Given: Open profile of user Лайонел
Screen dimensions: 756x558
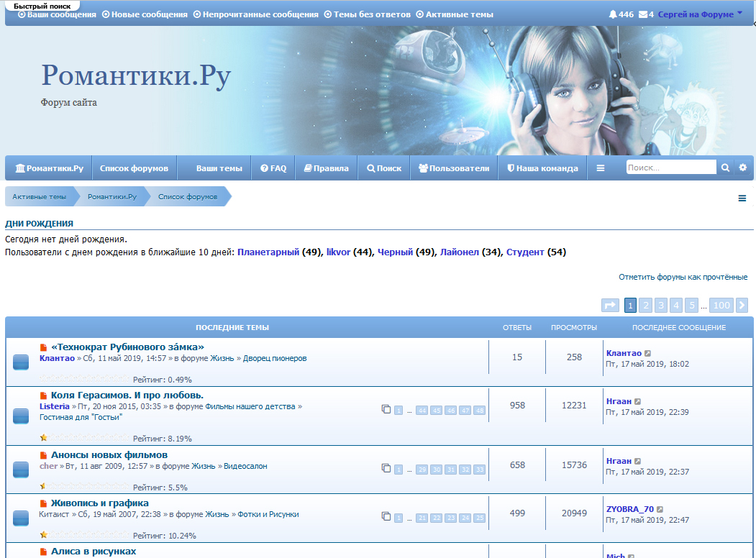Looking at the screenshot, I should pyautogui.click(x=460, y=252).
